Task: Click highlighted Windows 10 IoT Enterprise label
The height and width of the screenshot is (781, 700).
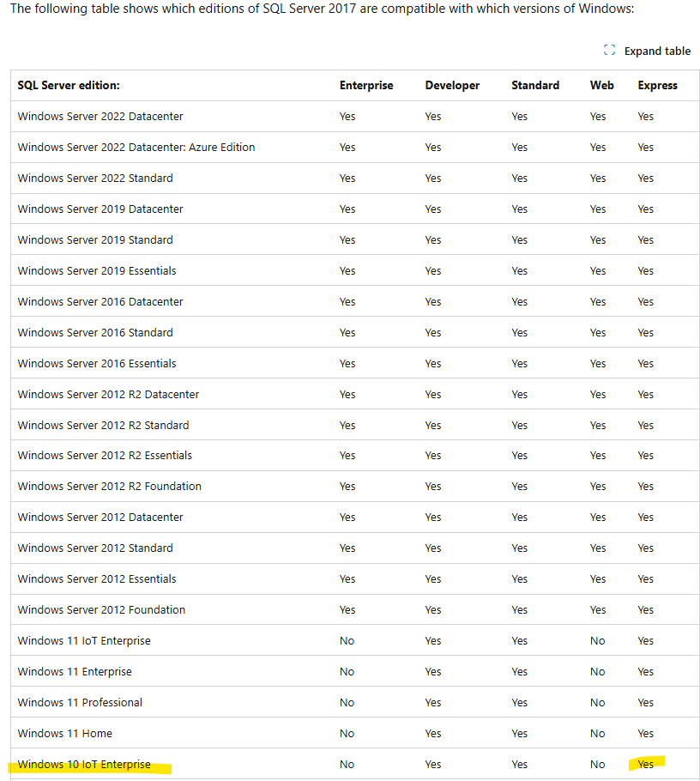Action: click(x=84, y=764)
